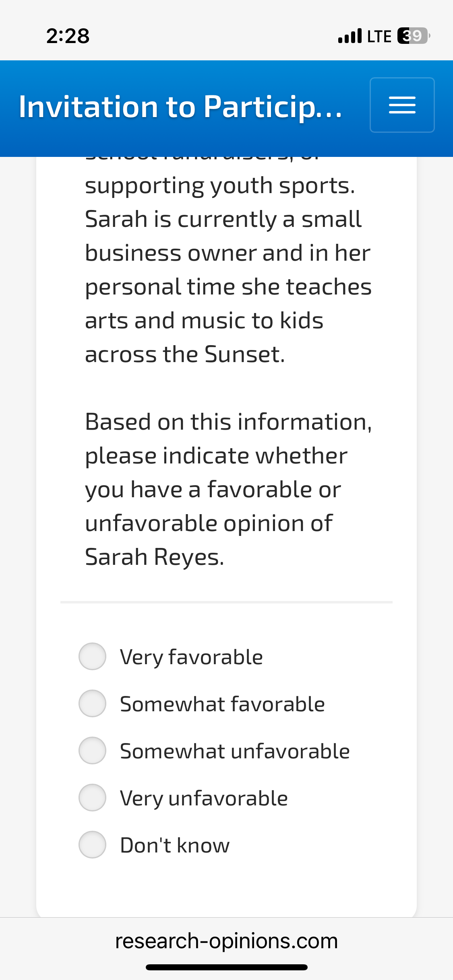Click the "Somewhat unfavorable" label text
Viewport: 453px width, 980px height.
(x=235, y=751)
